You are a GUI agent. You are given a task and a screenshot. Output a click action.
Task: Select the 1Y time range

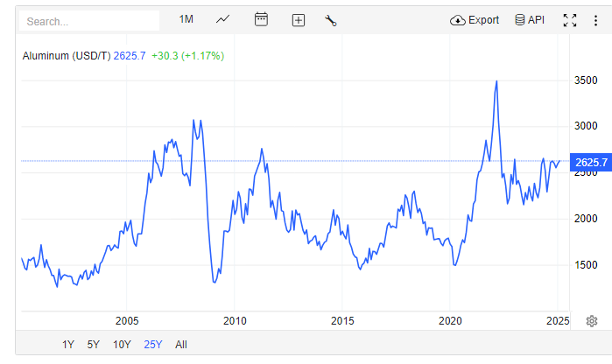point(68,344)
